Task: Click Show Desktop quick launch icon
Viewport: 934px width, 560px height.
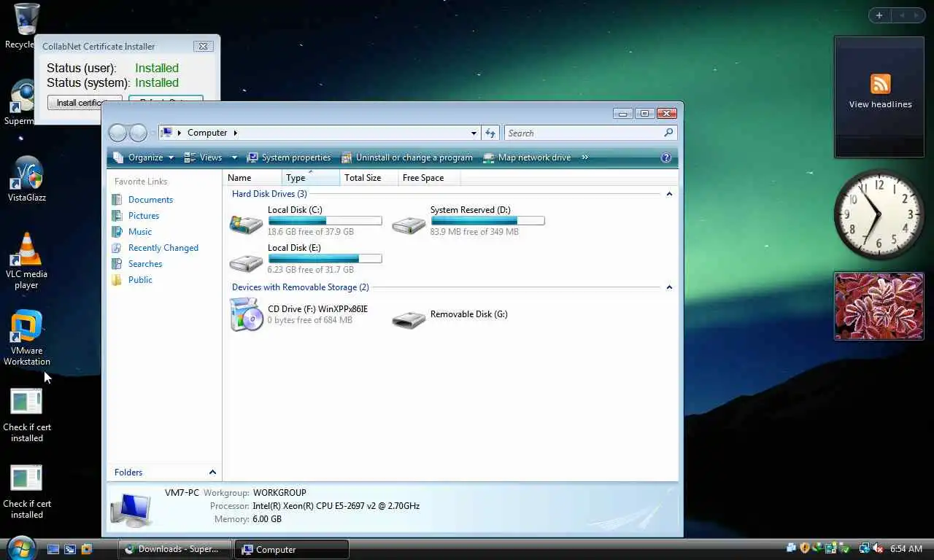Action: point(53,549)
